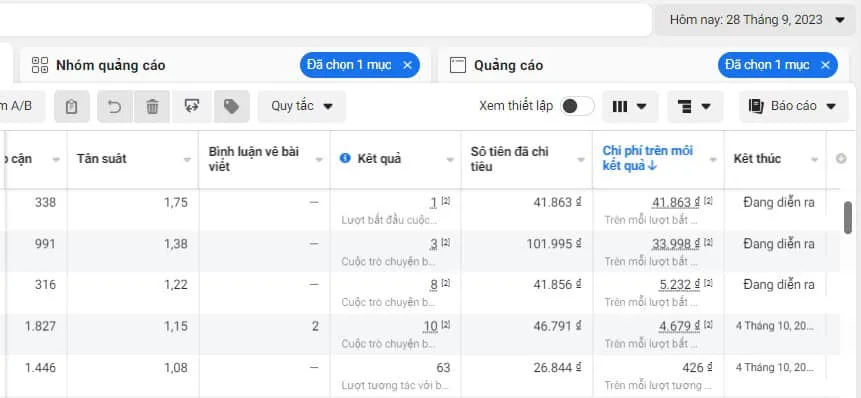Screen dimensions: 861x398
Task: Sort by Chi phí trên mỗi kết quả header
Action: pyautogui.click(x=648, y=158)
